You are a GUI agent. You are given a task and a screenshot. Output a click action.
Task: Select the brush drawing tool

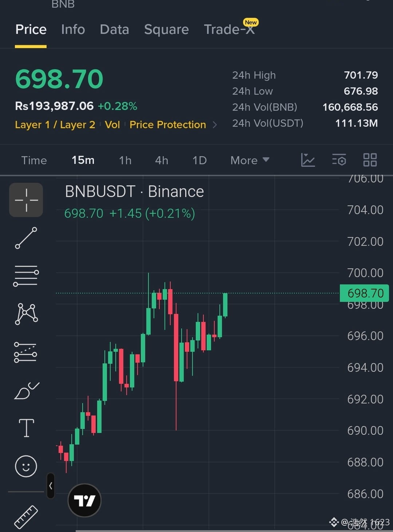(26, 390)
